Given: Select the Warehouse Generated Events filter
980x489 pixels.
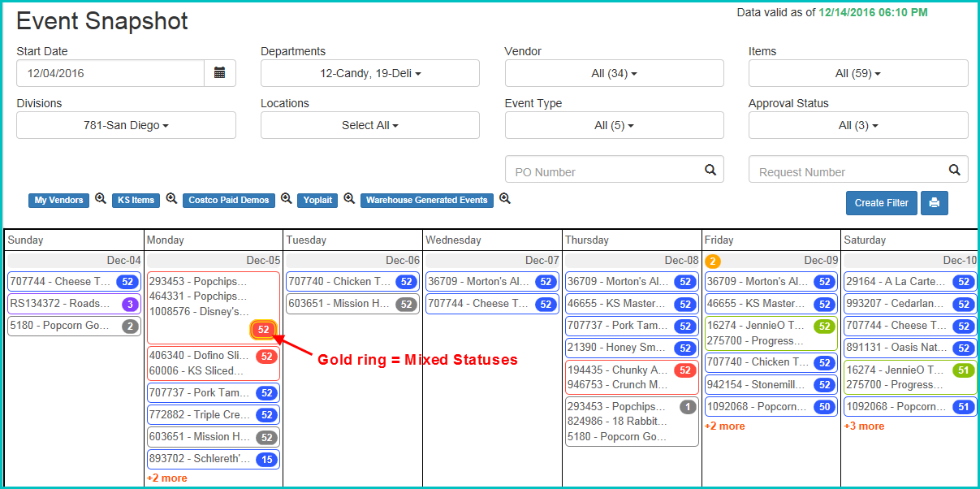Looking at the screenshot, I should click(x=426, y=200).
